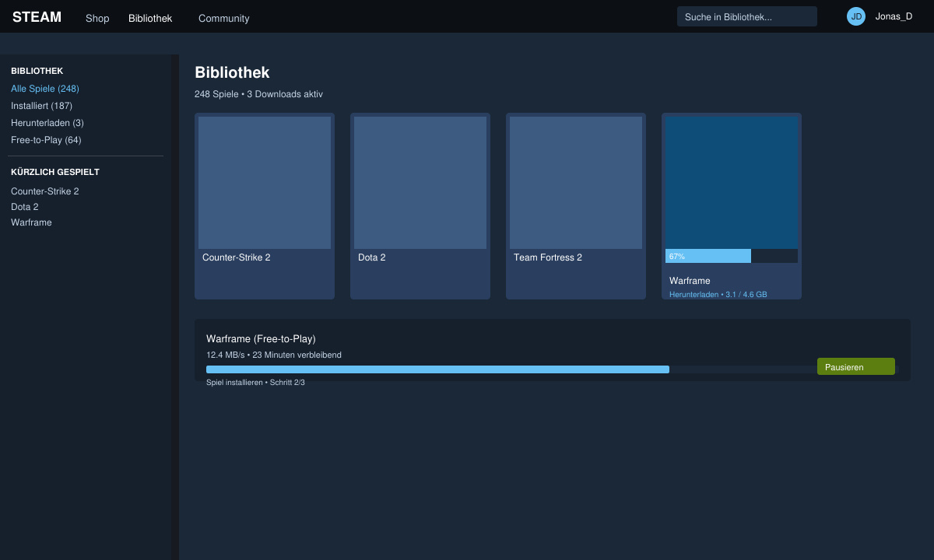Show Installiert (187) games
Viewport: 934px width, 560px height.
point(41,106)
